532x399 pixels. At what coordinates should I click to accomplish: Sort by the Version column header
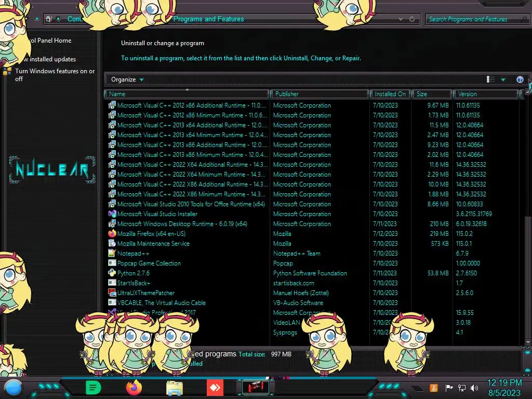(x=486, y=94)
